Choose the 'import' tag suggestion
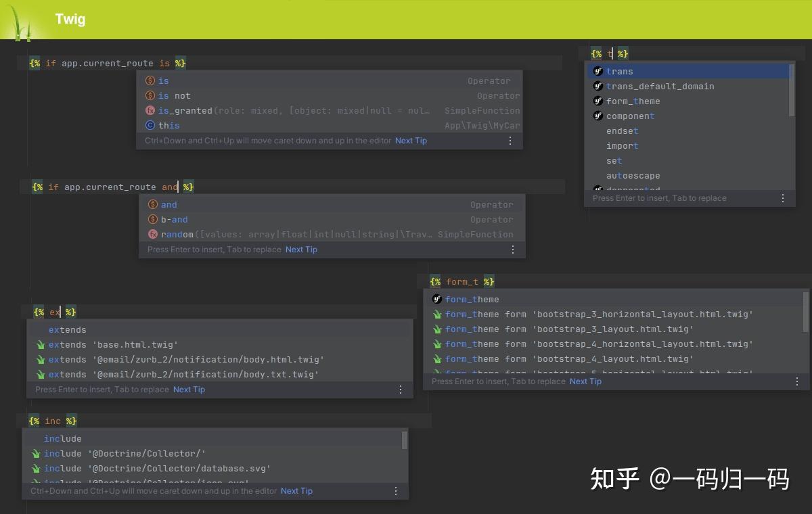812x514 pixels. point(687,145)
